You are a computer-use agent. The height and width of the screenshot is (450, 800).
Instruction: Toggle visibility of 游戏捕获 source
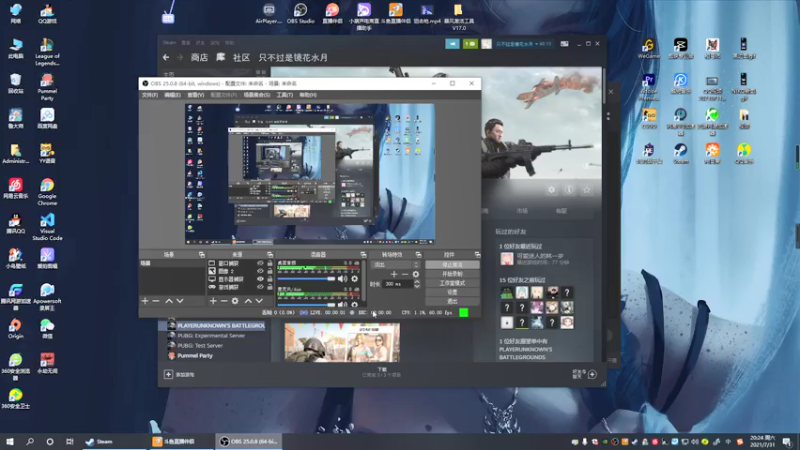point(260,287)
